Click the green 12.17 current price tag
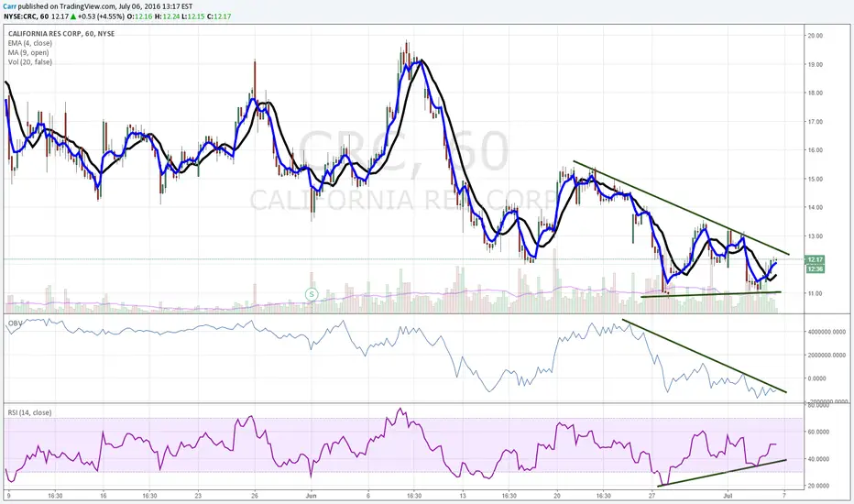The image size is (854, 504). pos(815,259)
